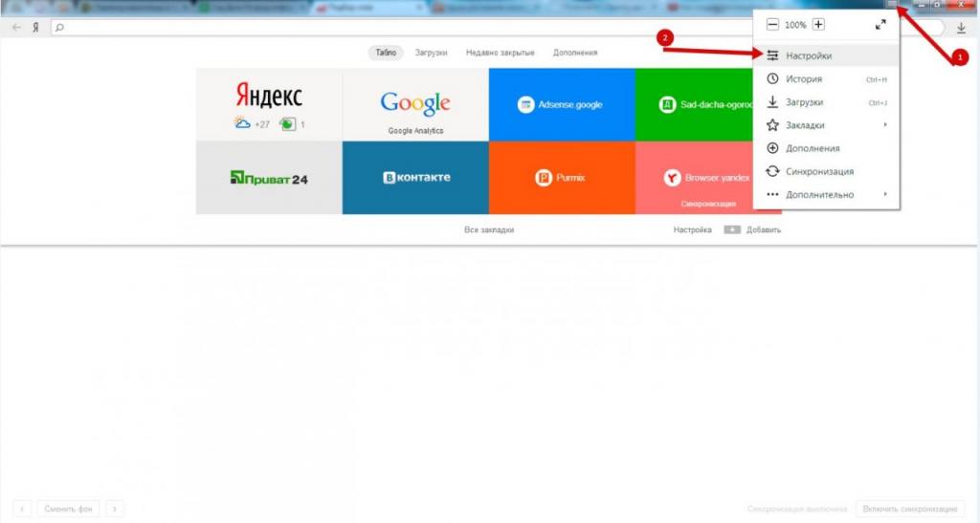Click the Purmix P icon on tile

[x=544, y=178]
